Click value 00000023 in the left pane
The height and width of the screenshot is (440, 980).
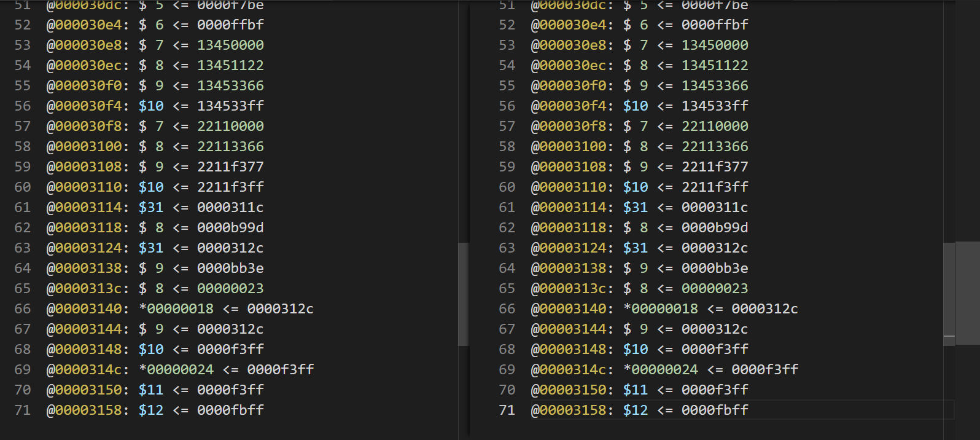[230, 288]
